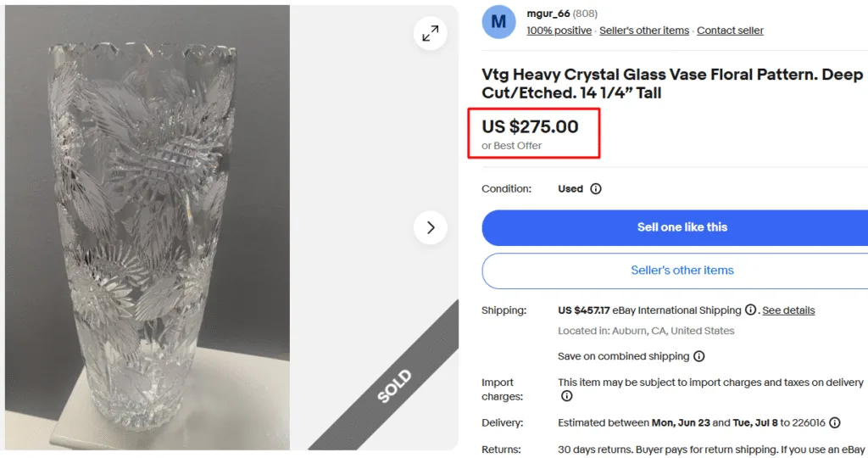Click the feedback count (808)
The width and height of the screenshot is (868, 458).
point(585,14)
